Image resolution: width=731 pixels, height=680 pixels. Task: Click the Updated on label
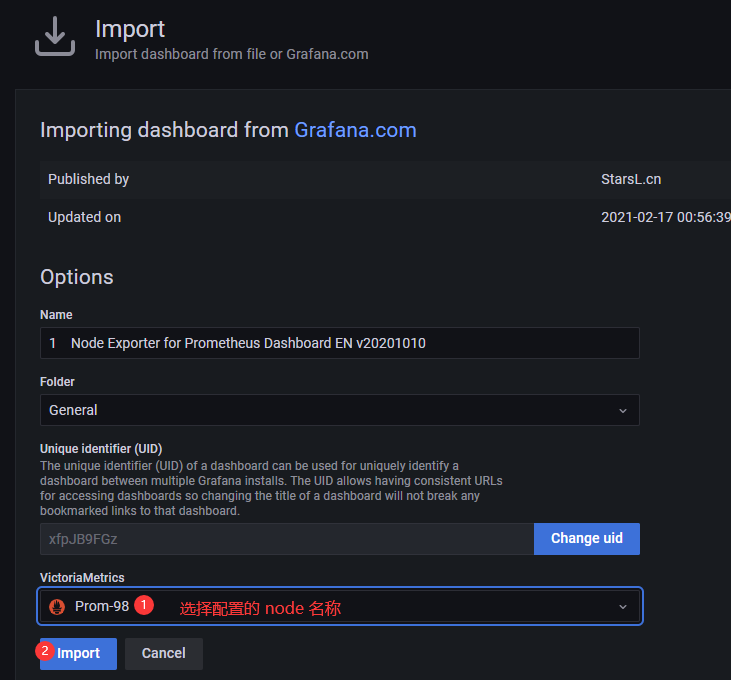coord(84,217)
